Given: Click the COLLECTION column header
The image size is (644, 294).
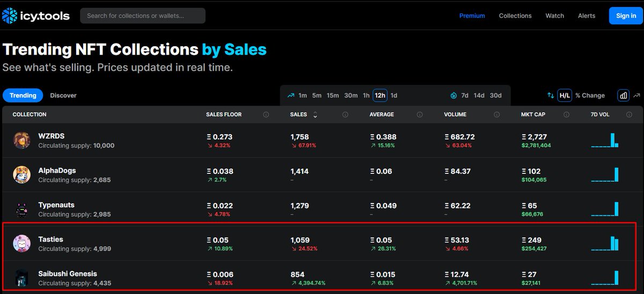Looking at the screenshot, I should (x=30, y=114).
